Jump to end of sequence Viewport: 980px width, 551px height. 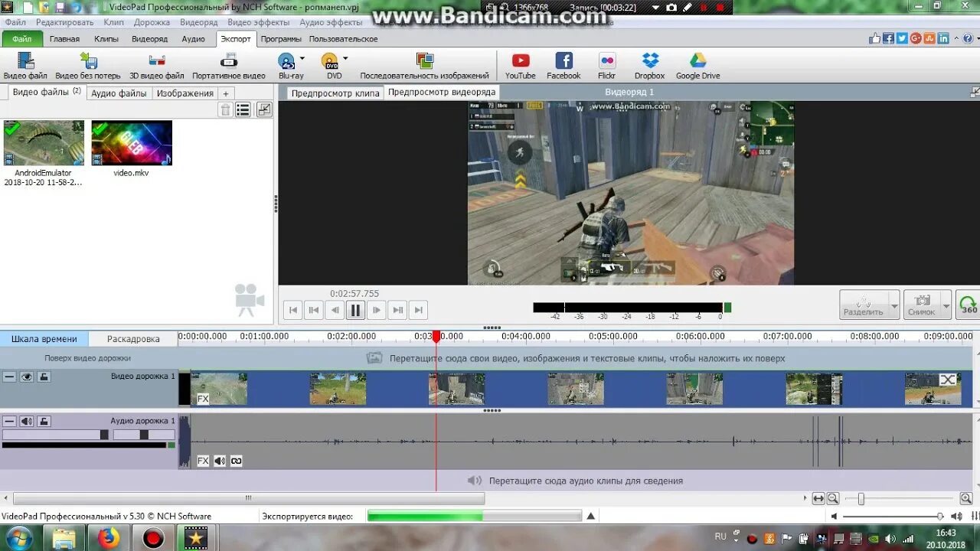pyautogui.click(x=418, y=310)
